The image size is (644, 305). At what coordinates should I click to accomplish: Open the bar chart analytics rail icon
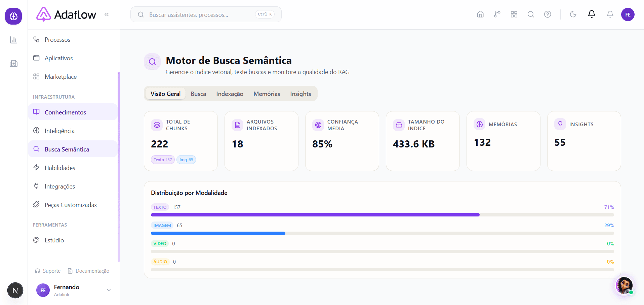coord(13,40)
